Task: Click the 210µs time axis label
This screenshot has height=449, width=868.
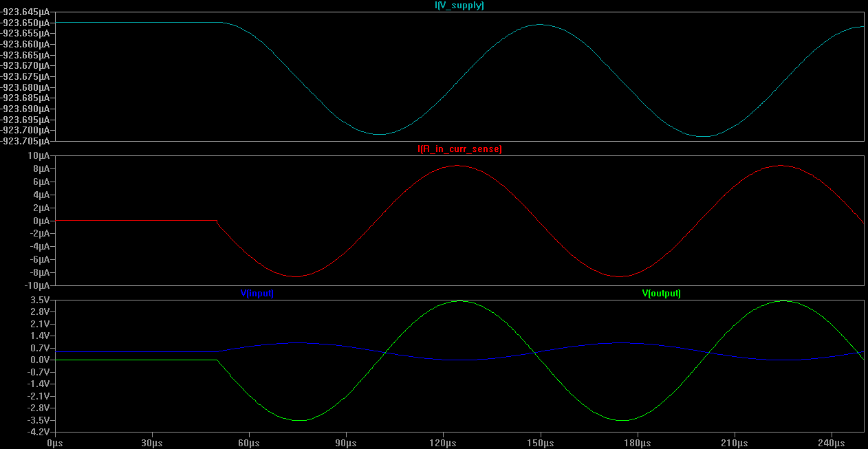Action: [x=735, y=443]
